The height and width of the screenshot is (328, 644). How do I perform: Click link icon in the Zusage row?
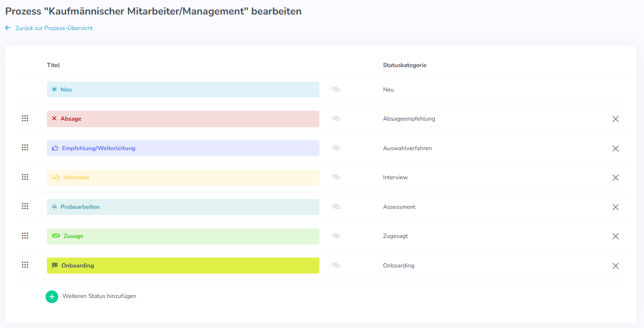click(x=336, y=236)
